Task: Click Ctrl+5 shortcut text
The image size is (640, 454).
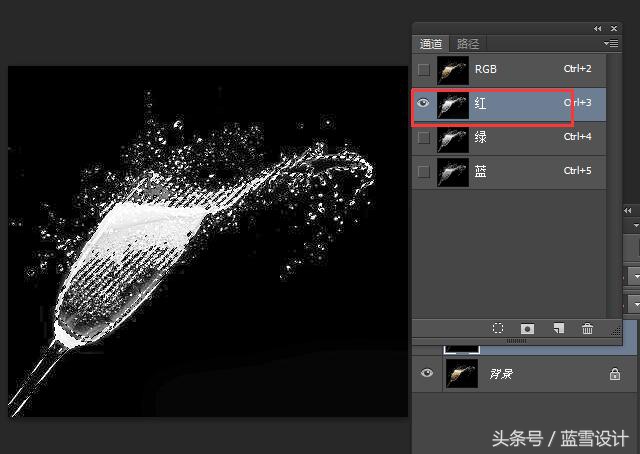Action: coord(578,170)
